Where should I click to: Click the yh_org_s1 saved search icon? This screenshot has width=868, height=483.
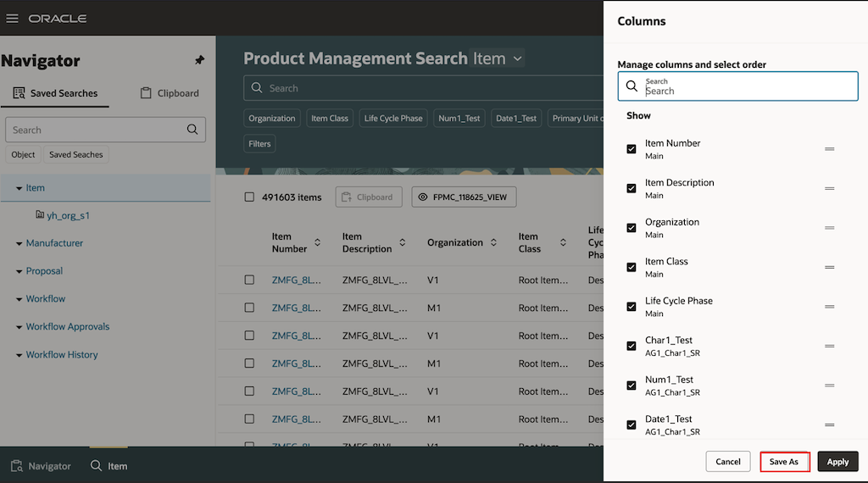[x=39, y=214]
